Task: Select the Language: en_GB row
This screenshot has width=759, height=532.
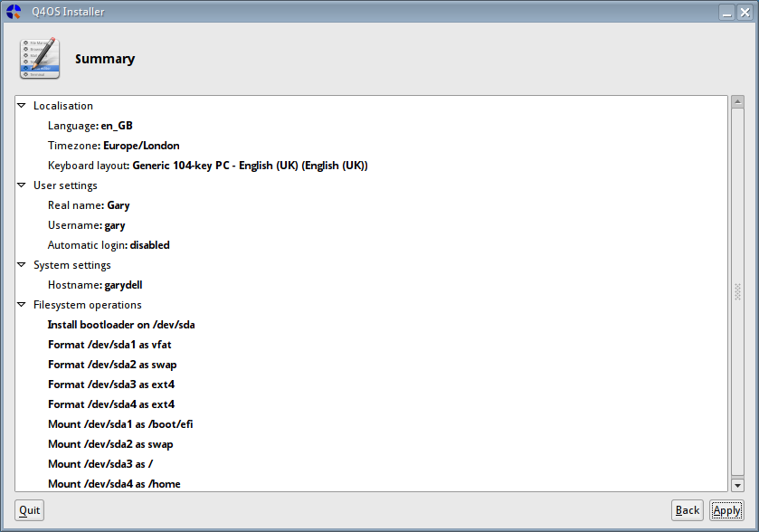Action: (90, 126)
